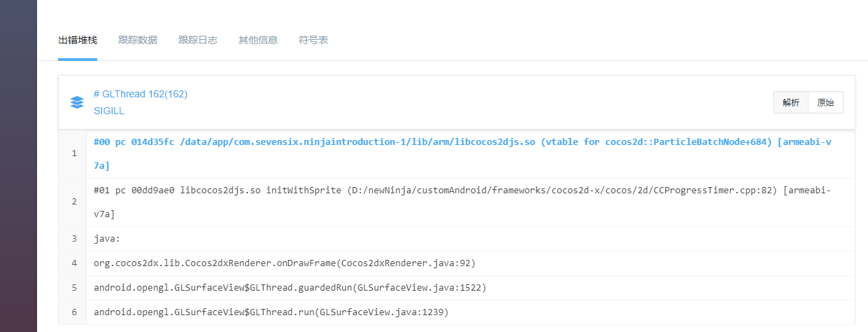This screenshot has height=332, width=868.
Task: Click line number 1 in the gutter
Action: click(74, 153)
